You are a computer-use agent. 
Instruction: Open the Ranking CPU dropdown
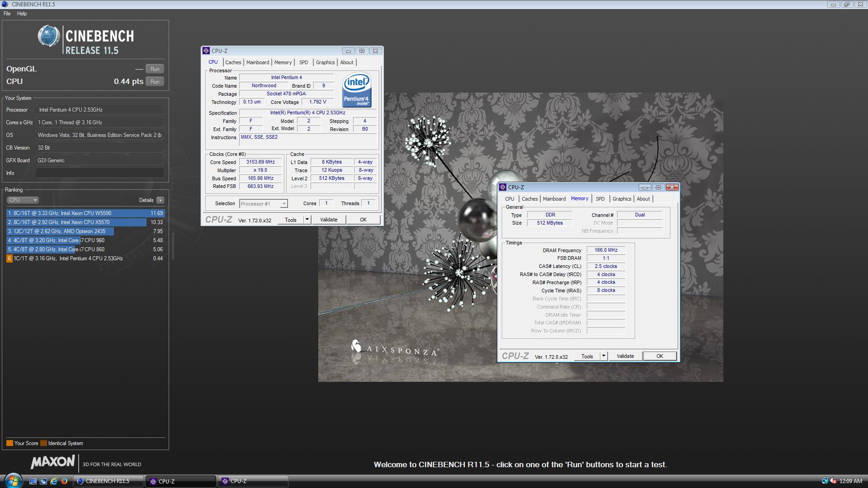[23, 200]
